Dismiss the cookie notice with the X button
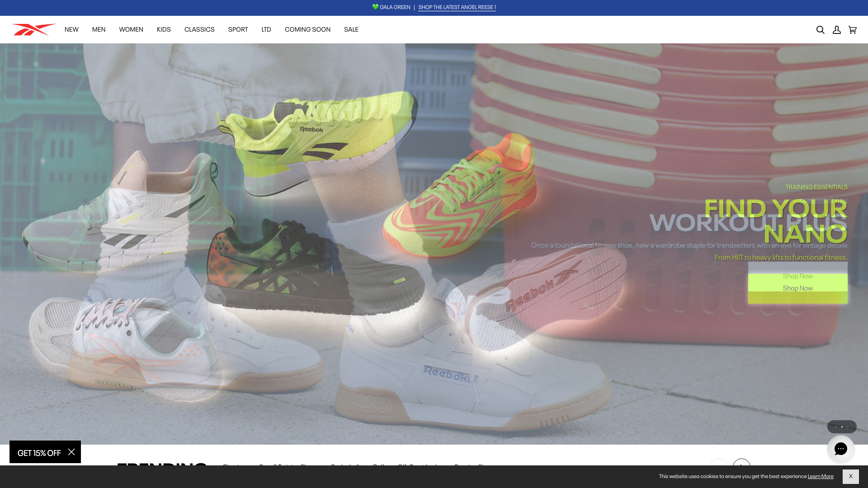Image resolution: width=868 pixels, height=488 pixels. pyautogui.click(x=850, y=476)
